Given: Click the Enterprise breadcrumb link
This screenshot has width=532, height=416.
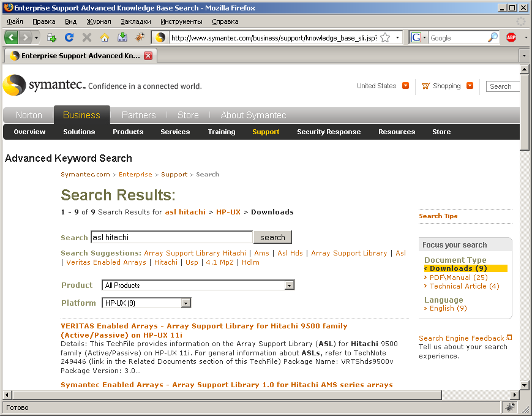Looking at the screenshot, I should 135,174.
